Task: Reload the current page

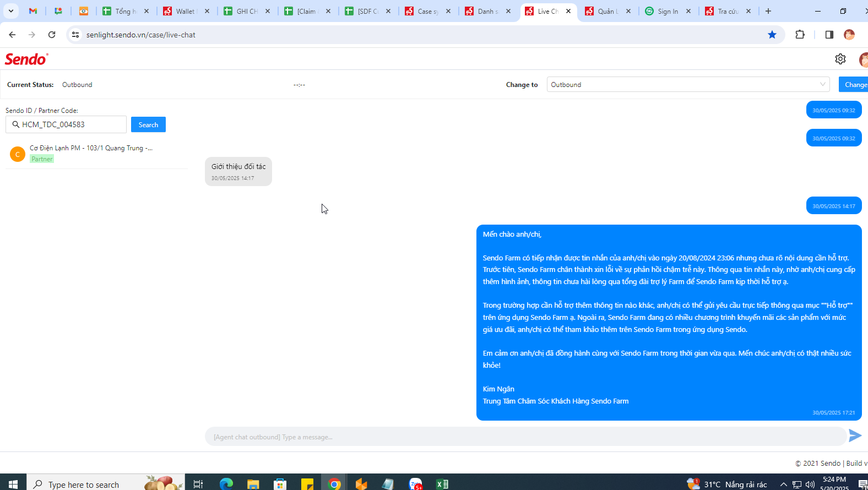Action: 52,35
